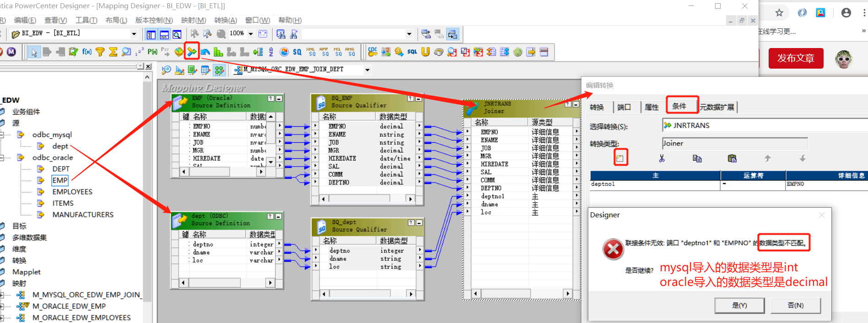The width and height of the screenshot is (868, 323).
Task: Click the move-down arrow in dialog
Action: click(803, 158)
